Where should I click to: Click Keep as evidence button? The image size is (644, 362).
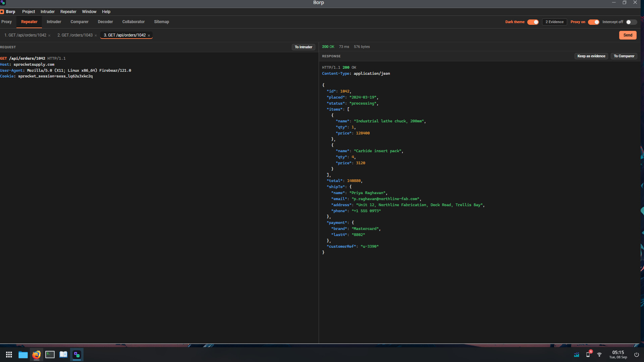point(591,56)
